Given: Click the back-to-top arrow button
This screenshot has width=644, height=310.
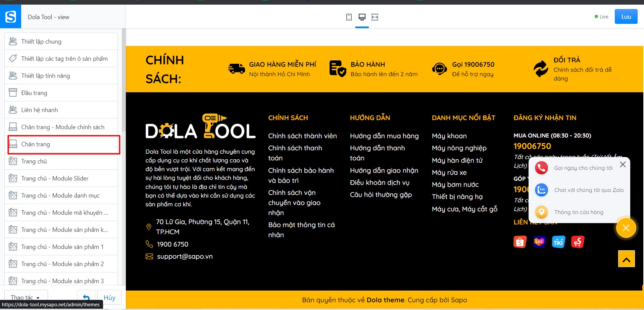Looking at the screenshot, I should point(627,259).
